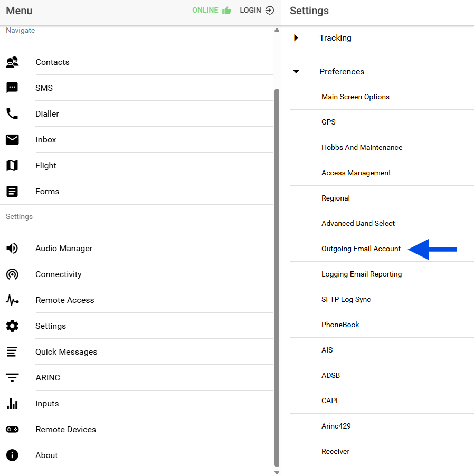Click the Settings gear icon
Screen dimensions: 474x476
coord(12,326)
